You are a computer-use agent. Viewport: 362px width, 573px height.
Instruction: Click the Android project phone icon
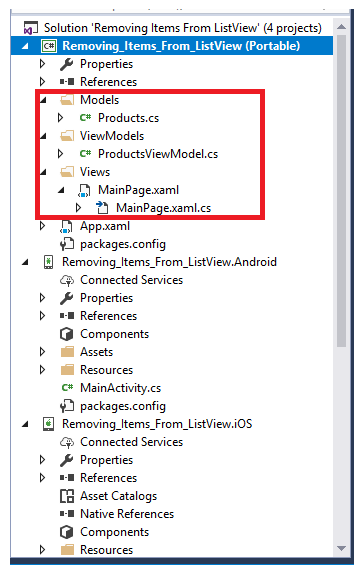click(x=48, y=262)
